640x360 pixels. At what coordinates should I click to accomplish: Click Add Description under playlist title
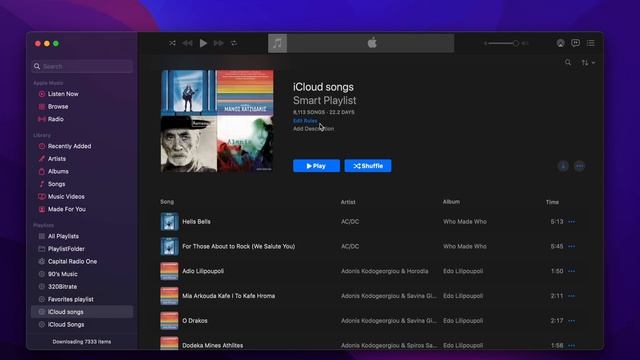(313, 129)
